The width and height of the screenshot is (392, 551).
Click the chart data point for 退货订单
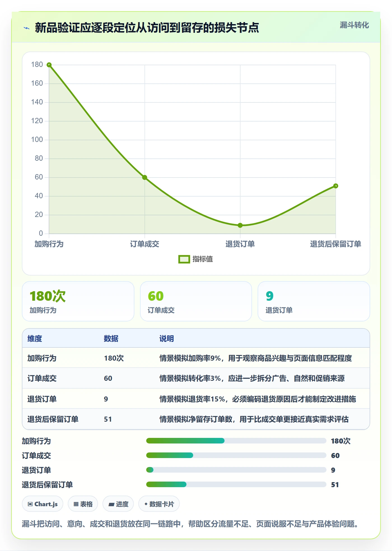(240, 225)
